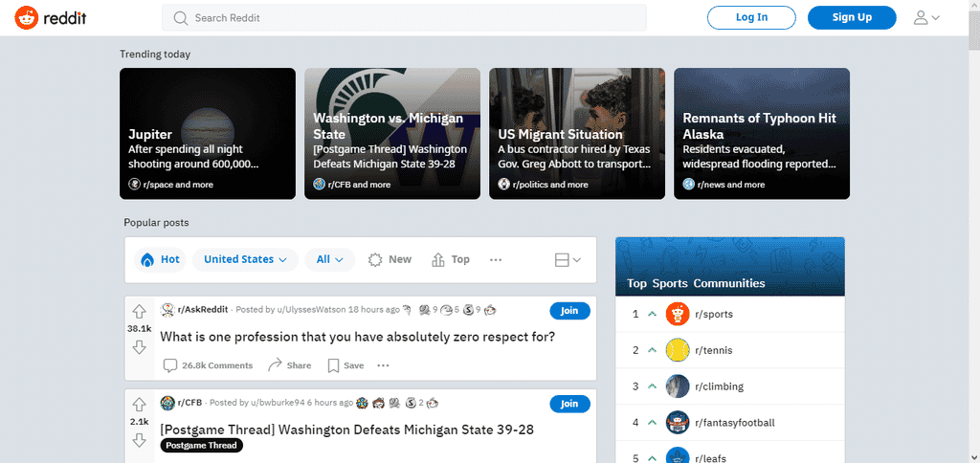Screen dimensions: 980x463
Task: Click the r/tennis ball avatar
Action: (x=678, y=350)
